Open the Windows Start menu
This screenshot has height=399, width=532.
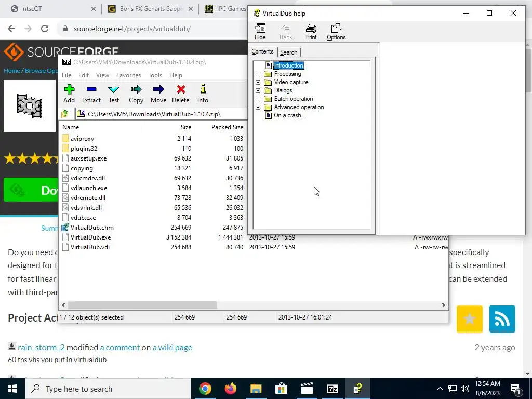coord(12,389)
